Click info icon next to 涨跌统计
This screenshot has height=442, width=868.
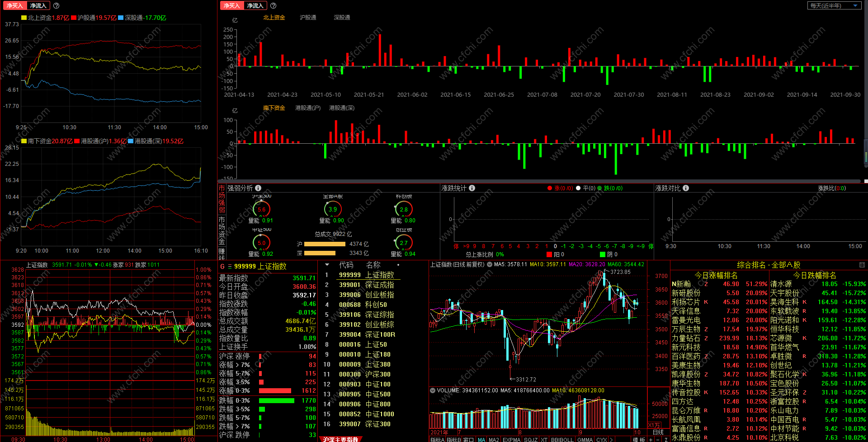(472, 188)
